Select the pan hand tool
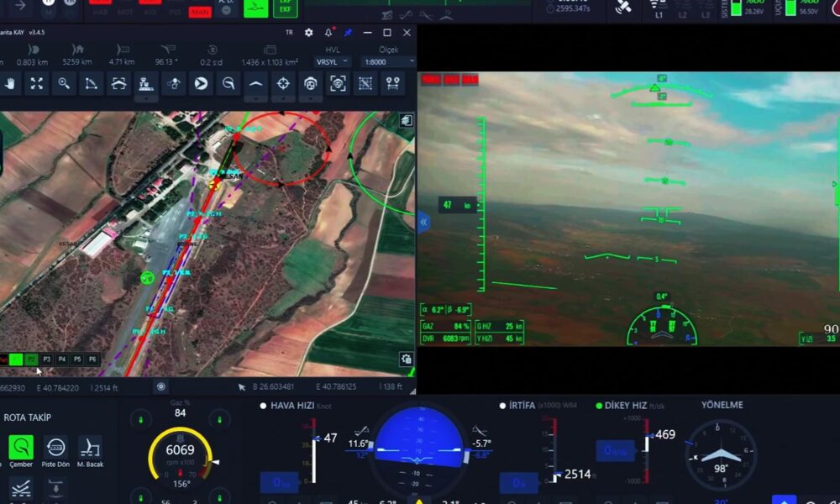The height and width of the screenshot is (504, 840). [10, 83]
